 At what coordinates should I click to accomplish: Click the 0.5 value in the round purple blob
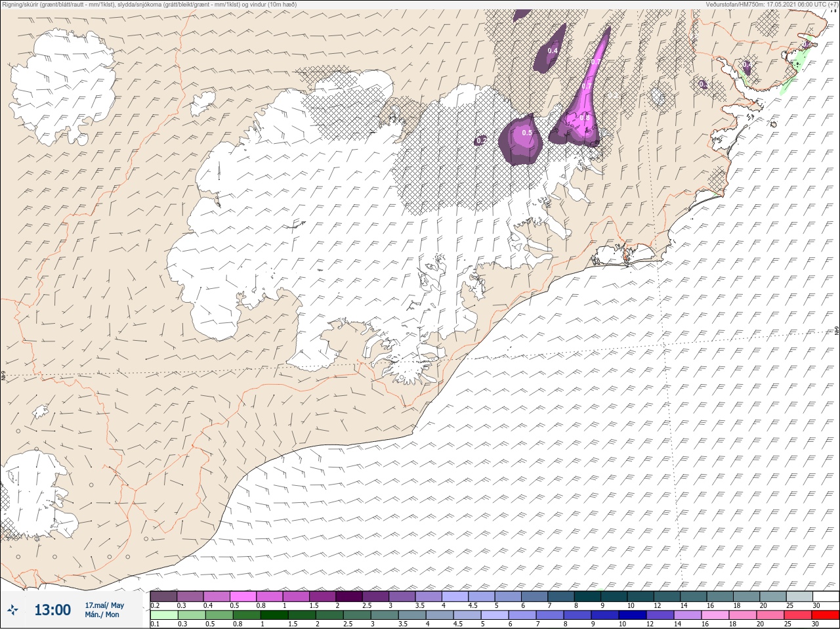527,133
